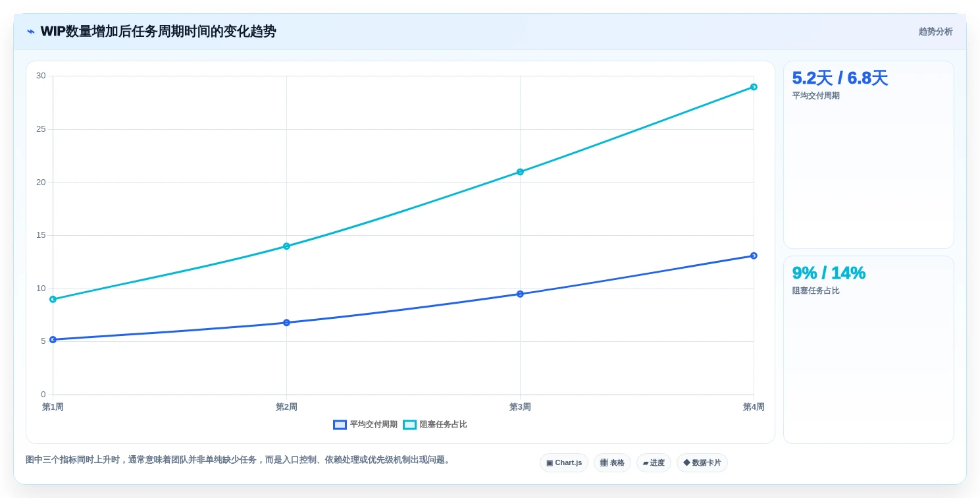This screenshot has height=498, width=980.
Task: Click the 9% / 14% value card
Action: pyautogui.click(x=869, y=350)
